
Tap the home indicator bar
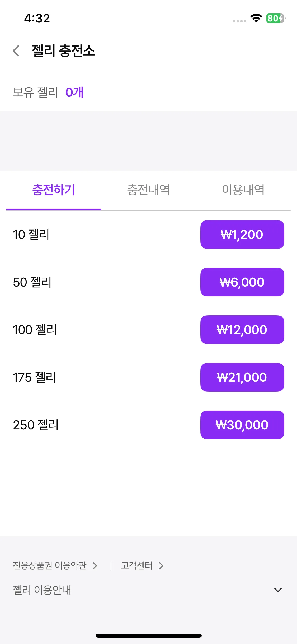click(x=149, y=636)
